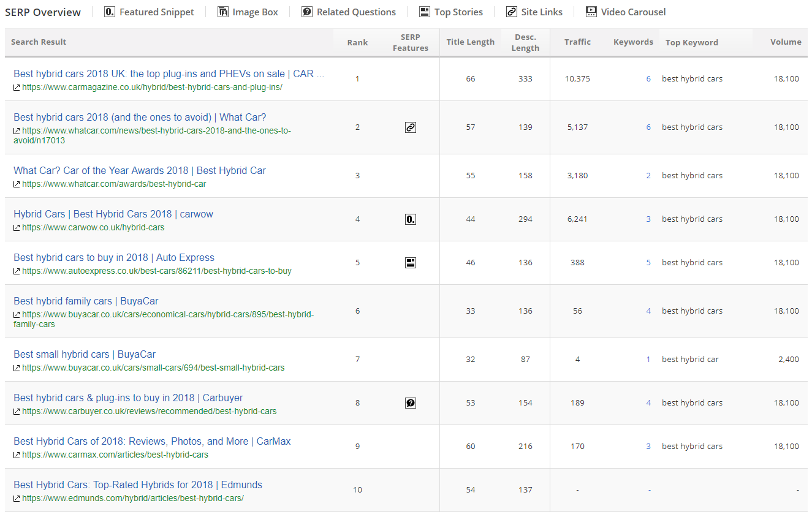Click featured snippet icon in carwow row

tap(411, 219)
